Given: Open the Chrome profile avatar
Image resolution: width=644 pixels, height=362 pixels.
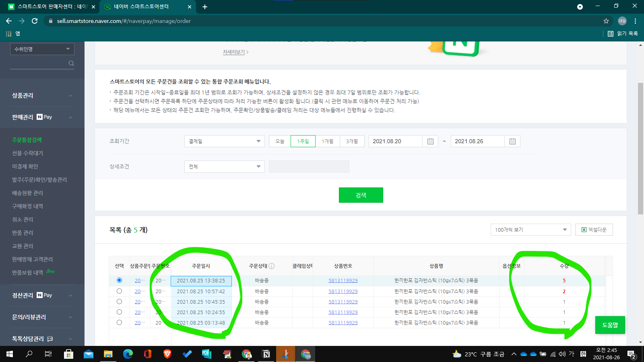Looking at the screenshot, I should pos(622,21).
